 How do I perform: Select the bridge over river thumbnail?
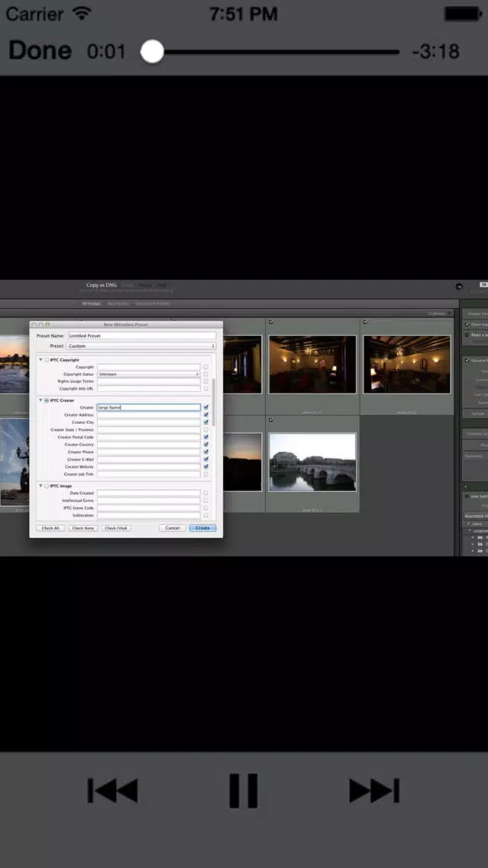[x=312, y=462]
